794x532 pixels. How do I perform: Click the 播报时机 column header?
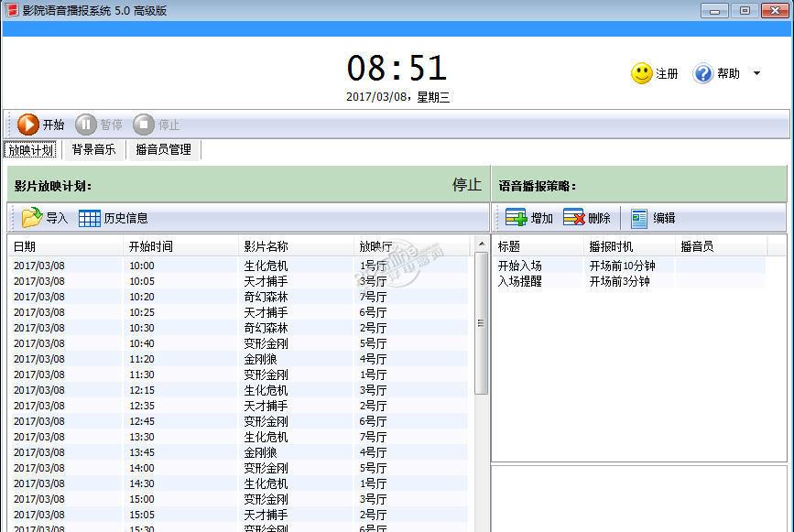pyautogui.click(x=629, y=246)
